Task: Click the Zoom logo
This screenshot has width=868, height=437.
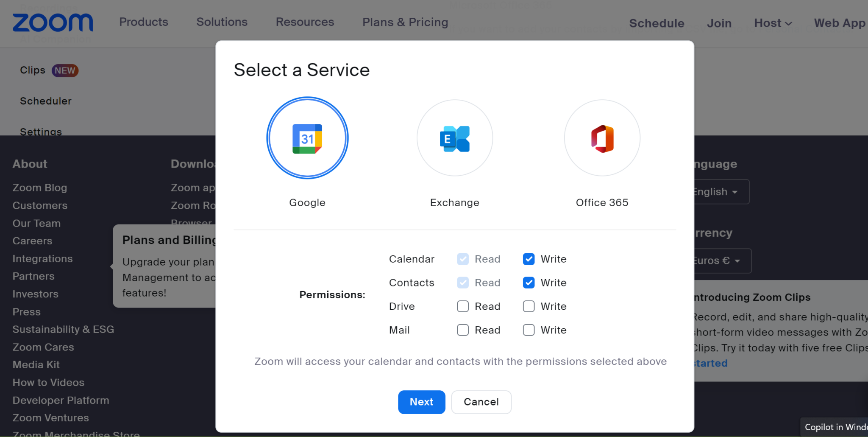Action: [53, 23]
